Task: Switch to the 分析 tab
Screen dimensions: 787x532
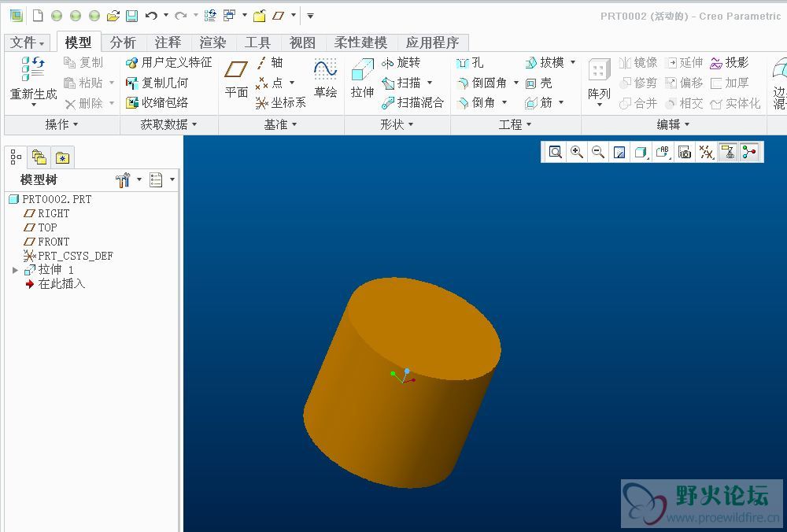Action: click(x=123, y=42)
